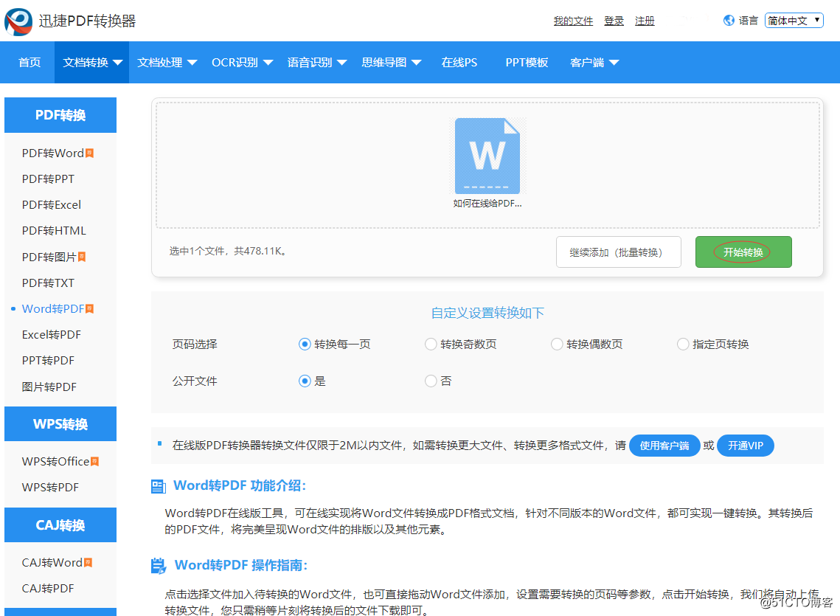
Task: Open PDF转Word in sidebar
Action: (x=53, y=153)
